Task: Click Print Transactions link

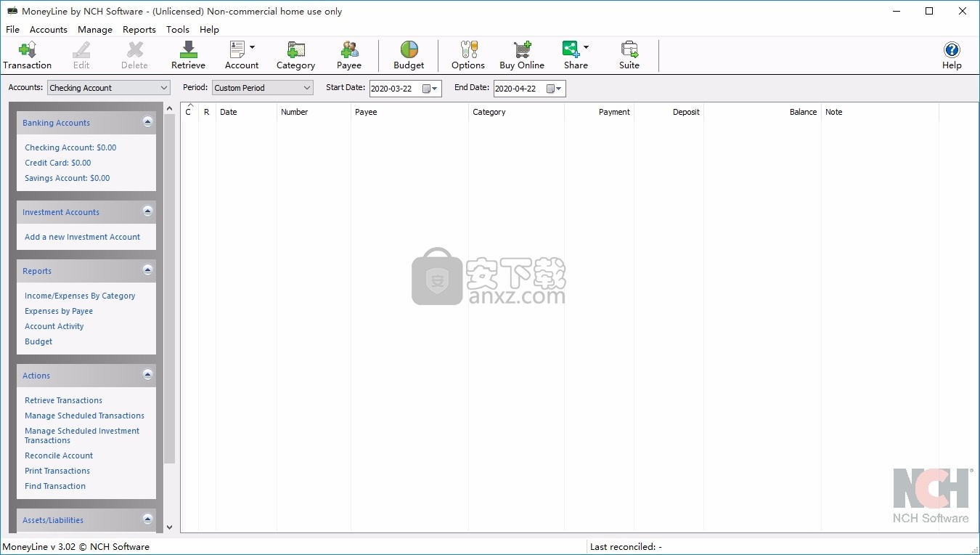Action: tap(57, 471)
